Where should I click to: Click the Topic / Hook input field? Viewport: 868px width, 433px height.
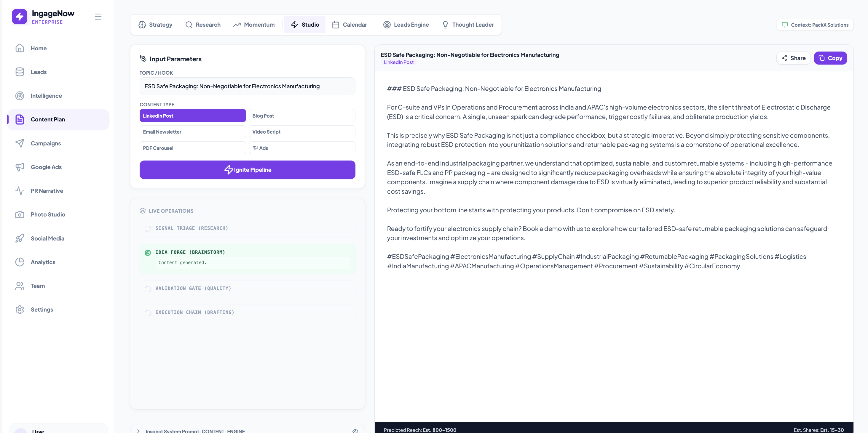pyautogui.click(x=247, y=86)
